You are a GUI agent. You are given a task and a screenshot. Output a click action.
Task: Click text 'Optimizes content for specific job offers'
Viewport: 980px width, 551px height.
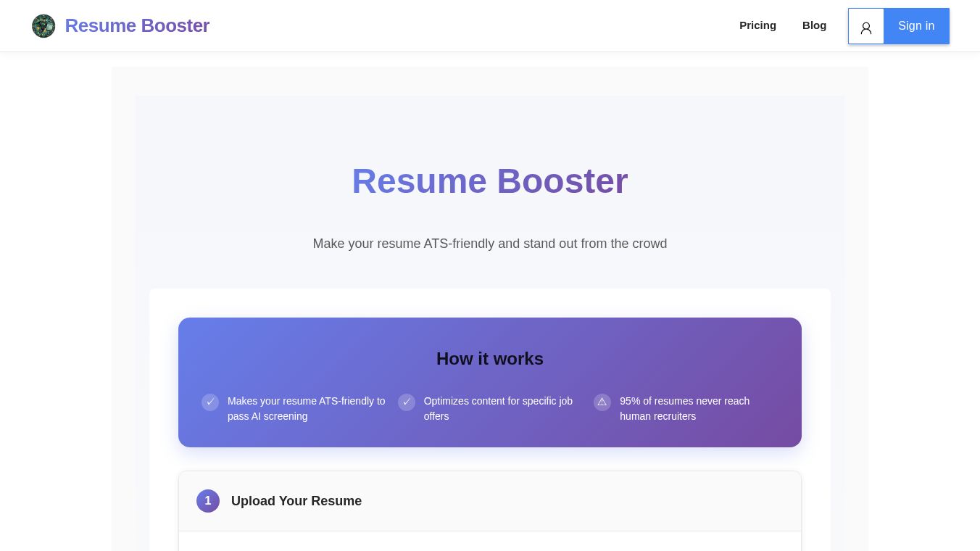tap(498, 409)
